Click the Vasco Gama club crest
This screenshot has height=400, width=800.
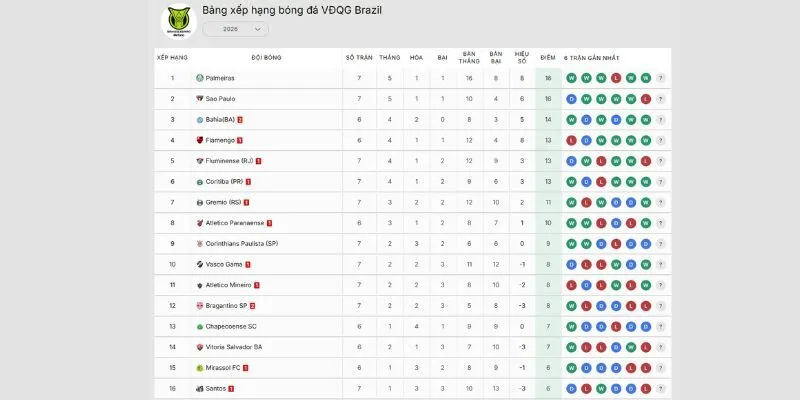tap(199, 264)
